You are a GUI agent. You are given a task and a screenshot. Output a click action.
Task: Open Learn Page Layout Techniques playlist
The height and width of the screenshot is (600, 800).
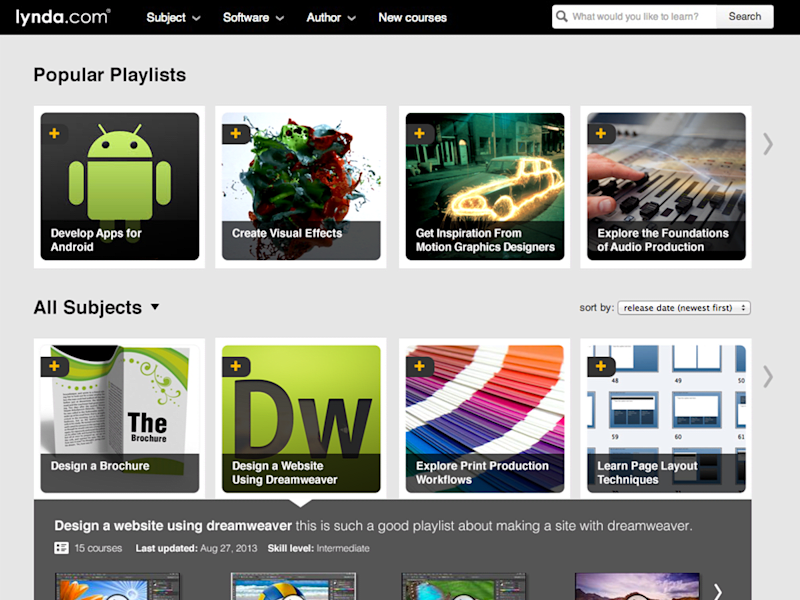pyautogui.click(x=666, y=419)
